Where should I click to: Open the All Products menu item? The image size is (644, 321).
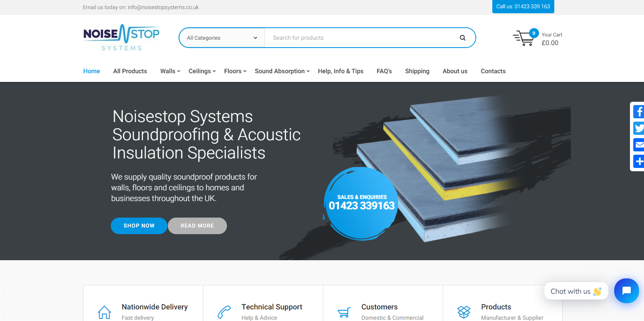[130, 71]
